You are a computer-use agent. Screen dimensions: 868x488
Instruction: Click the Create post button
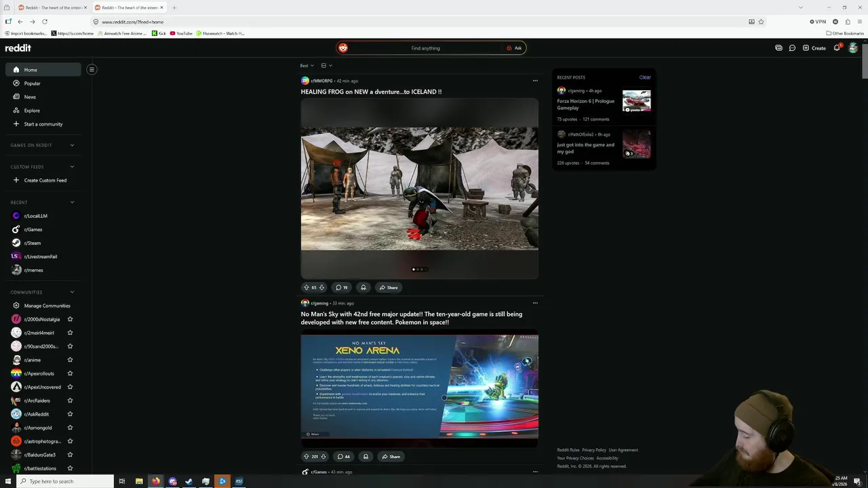coord(814,48)
